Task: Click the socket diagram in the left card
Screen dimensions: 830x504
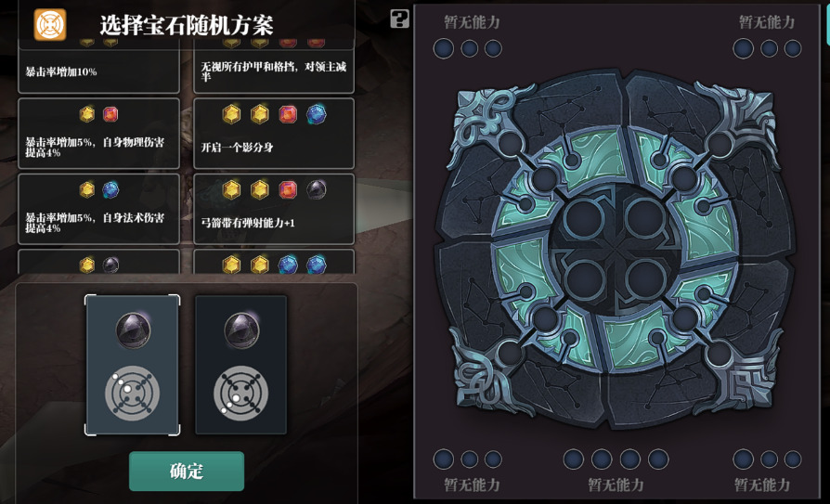Action: point(132,394)
